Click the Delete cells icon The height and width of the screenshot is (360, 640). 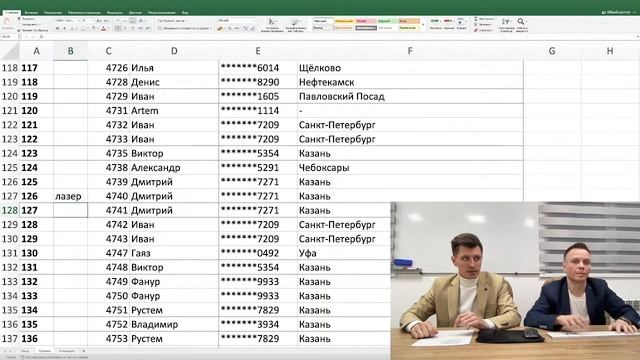pos(448,21)
